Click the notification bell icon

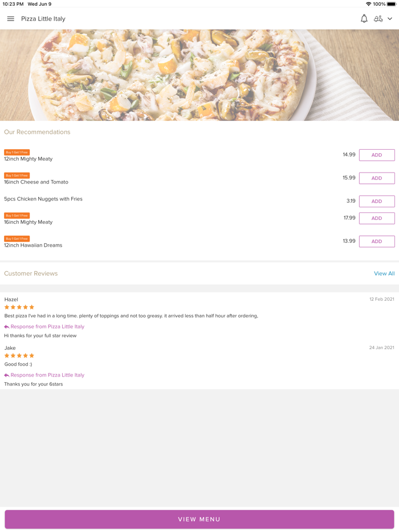click(x=364, y=18)
